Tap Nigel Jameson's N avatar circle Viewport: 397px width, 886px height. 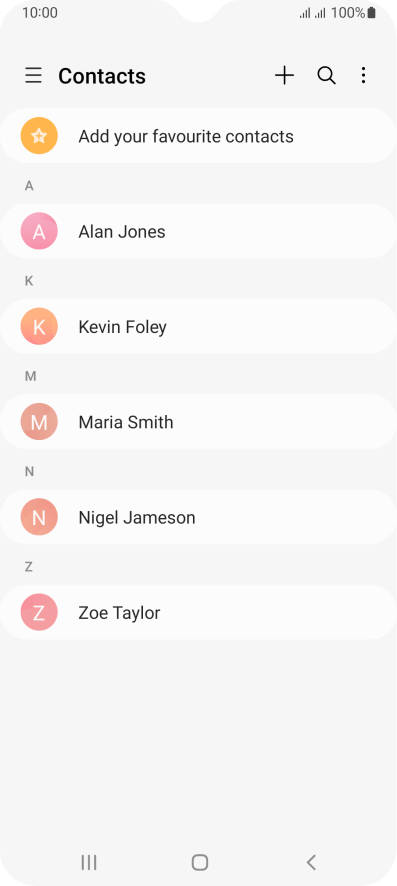(39, 517)
